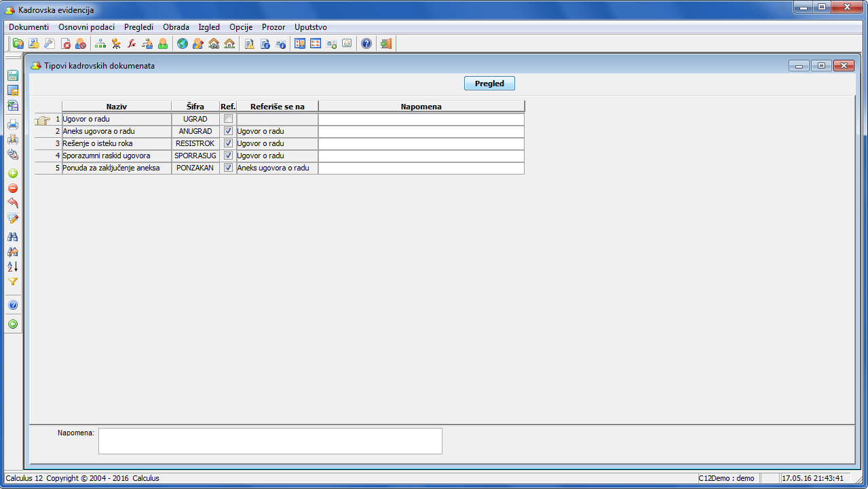Click the A-Z sort icon
This screenshot has width=868, height=489.
pos(12,267)
